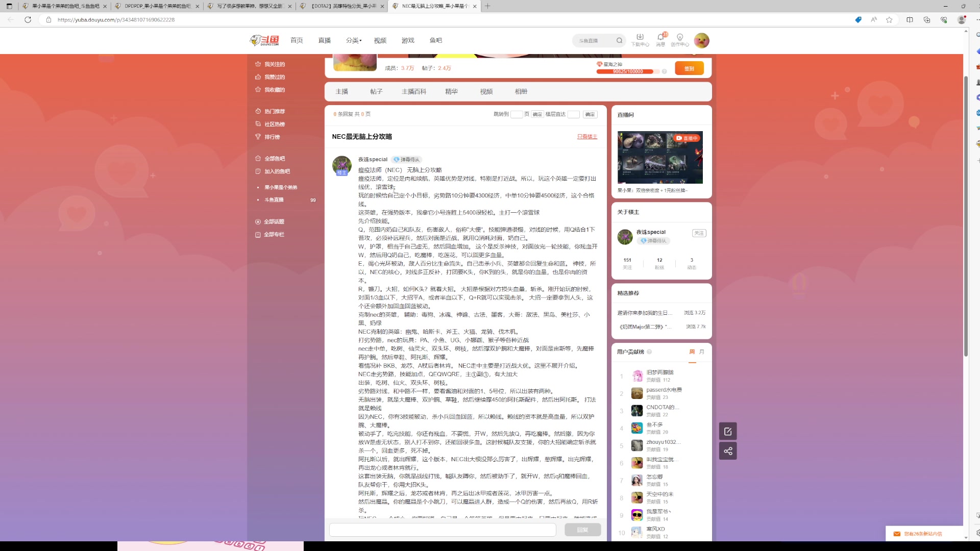Click the 签到 sign-in button
Screen dimensions: 980x551
(x=689, y=68)
